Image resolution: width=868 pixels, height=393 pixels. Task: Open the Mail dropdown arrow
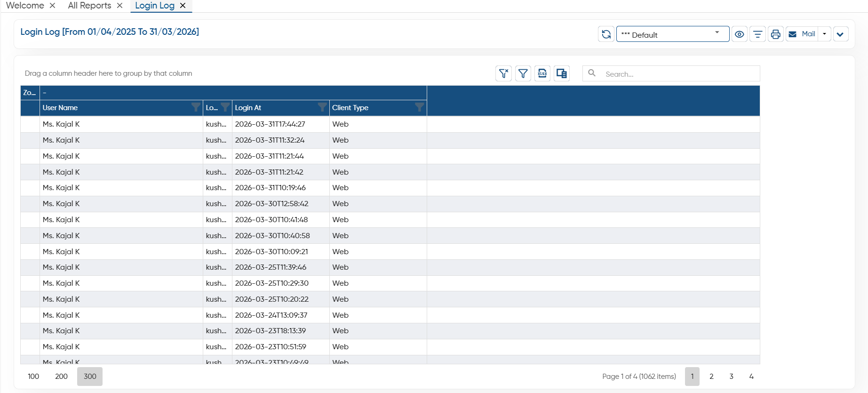pos(825,34)
